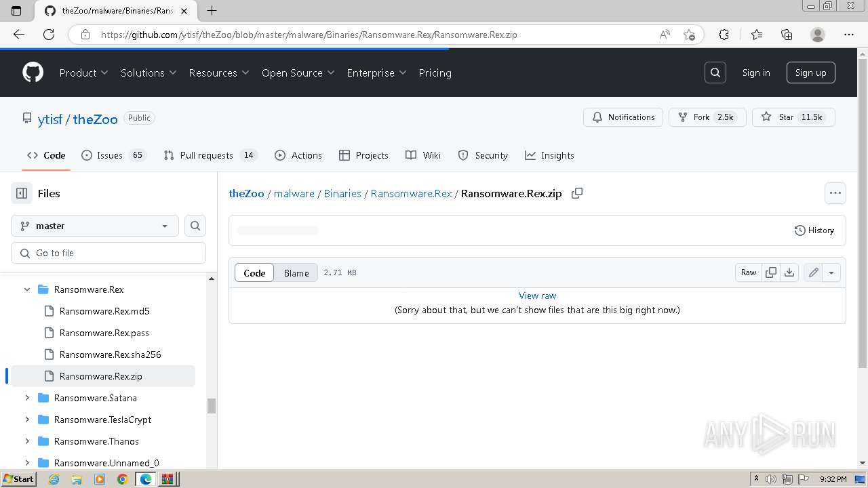The height and width of the screenshot is (488, 868).
Task: Open the file explorer taskbar icon
Action: 77,479
